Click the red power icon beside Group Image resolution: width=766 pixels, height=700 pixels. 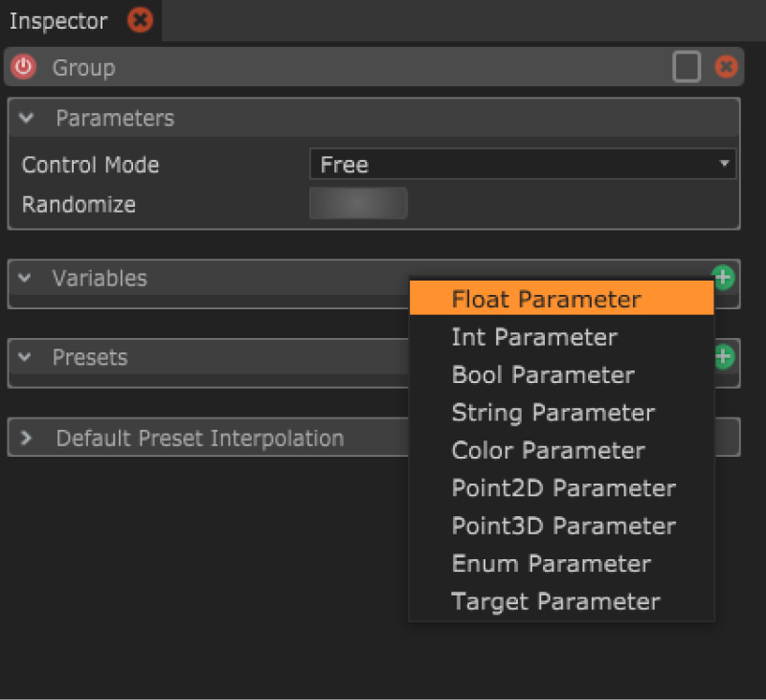tap(23, 67)
